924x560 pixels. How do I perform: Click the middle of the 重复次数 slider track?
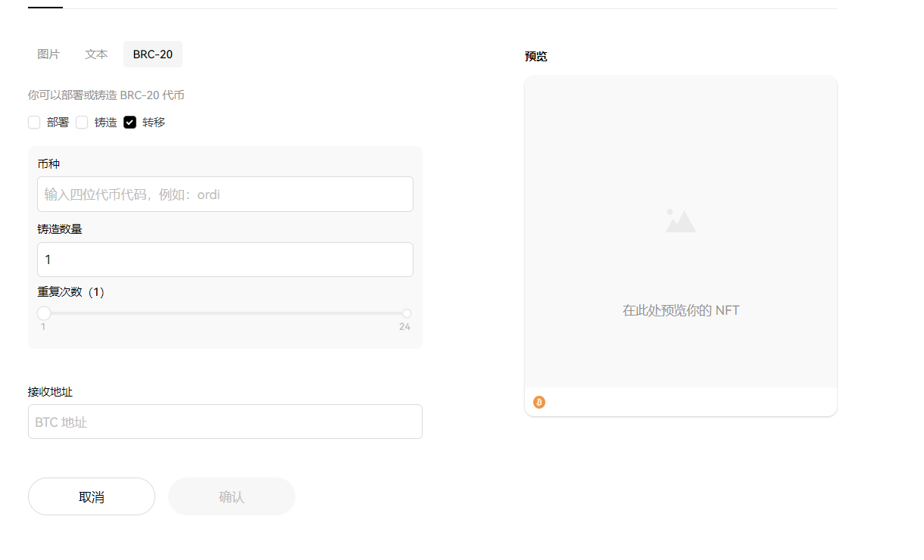tap(225, 313)
